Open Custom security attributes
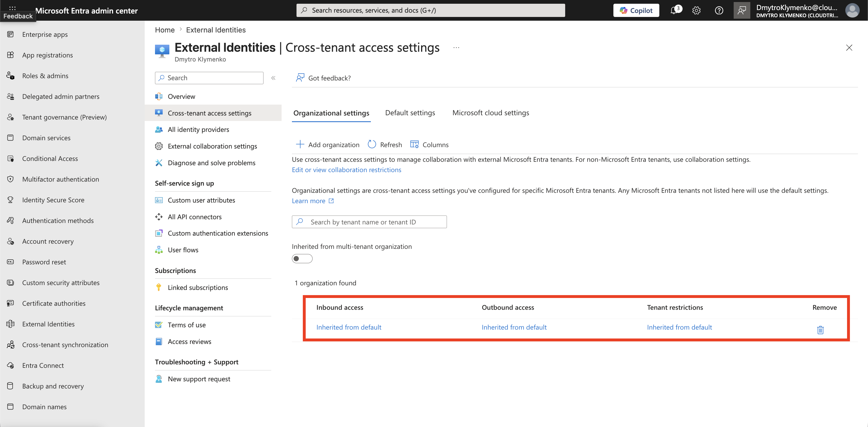 coord(61,283)
